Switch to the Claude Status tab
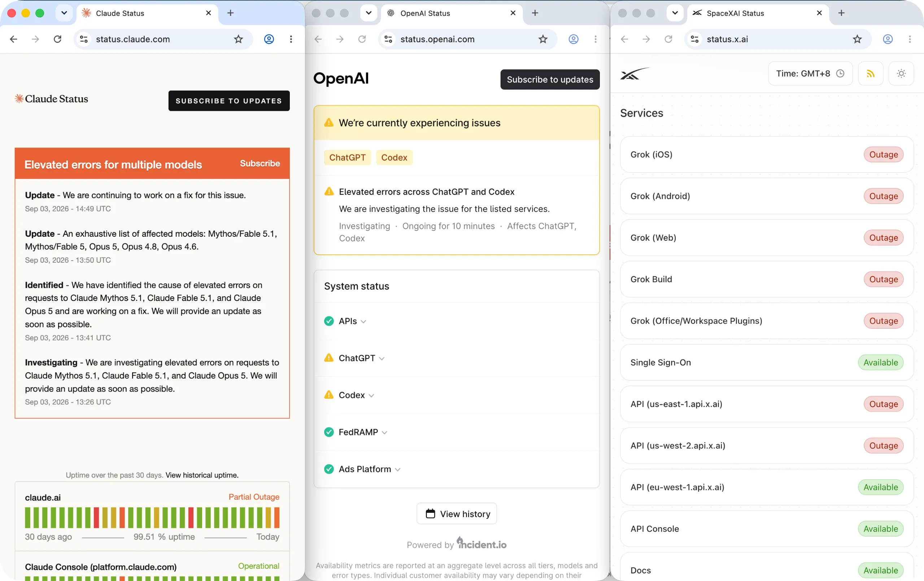Screen dimensions: 924x581 pos(147,13)
